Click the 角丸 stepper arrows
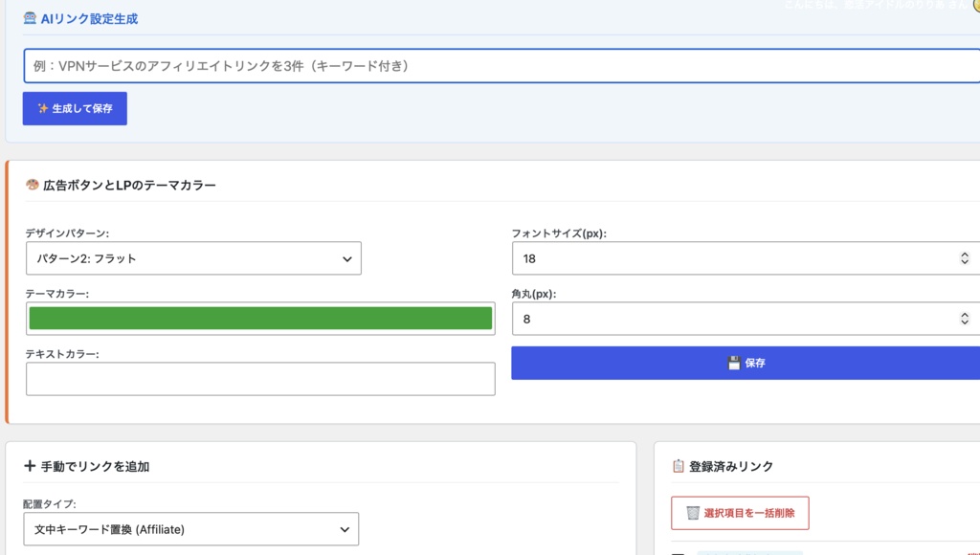The width and height of the screenshot is (980, 555). (x=965, y=319)
